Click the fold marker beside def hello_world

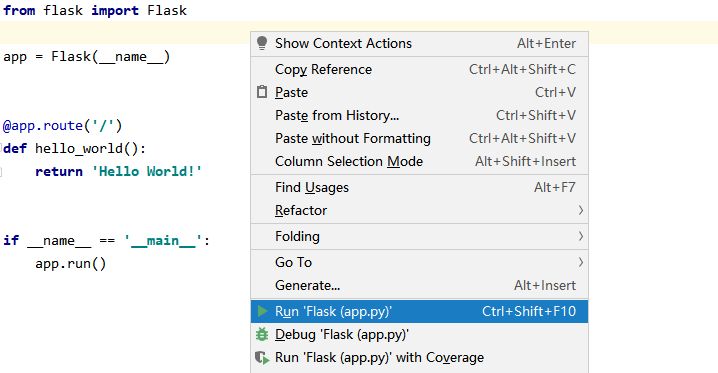coord(1,148)
